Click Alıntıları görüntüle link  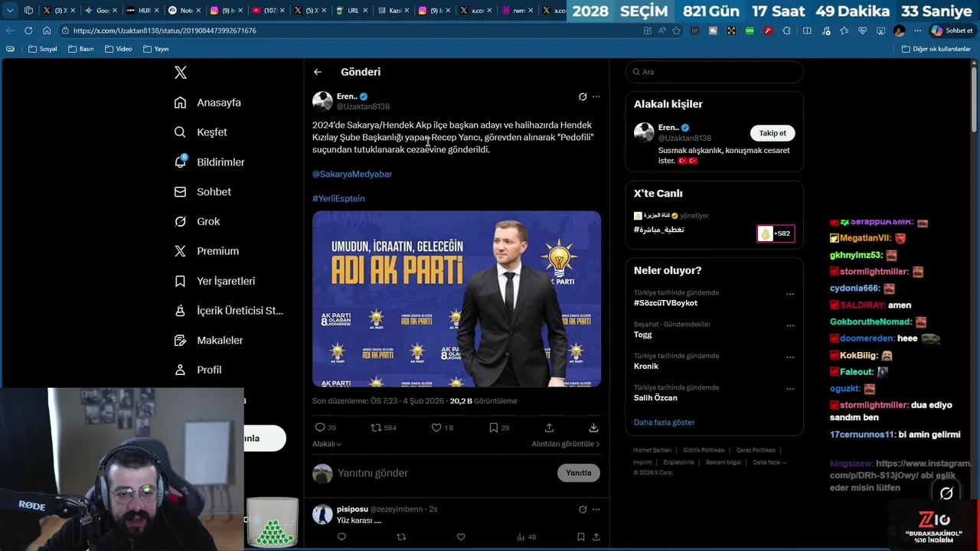pos(566,444)
